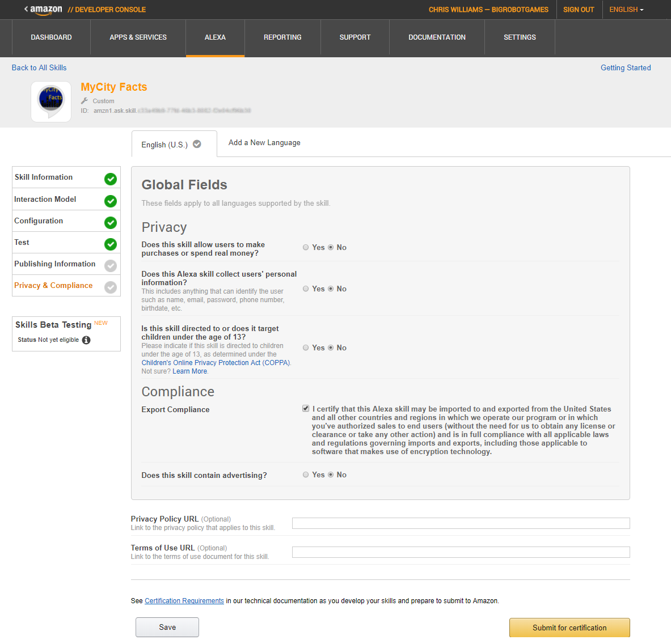Click green check next to Skill Information

111,179
